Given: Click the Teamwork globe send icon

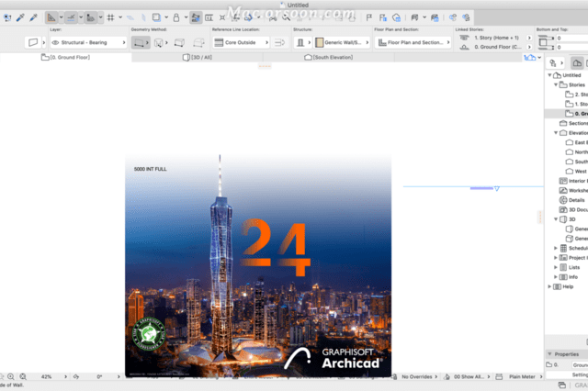Looking at the screenshot, I should 453,17.
